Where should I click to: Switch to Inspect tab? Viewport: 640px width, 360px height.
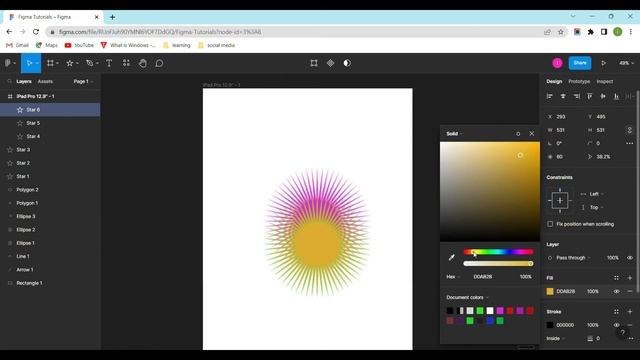pyautogui.click(x=604, y=82)
